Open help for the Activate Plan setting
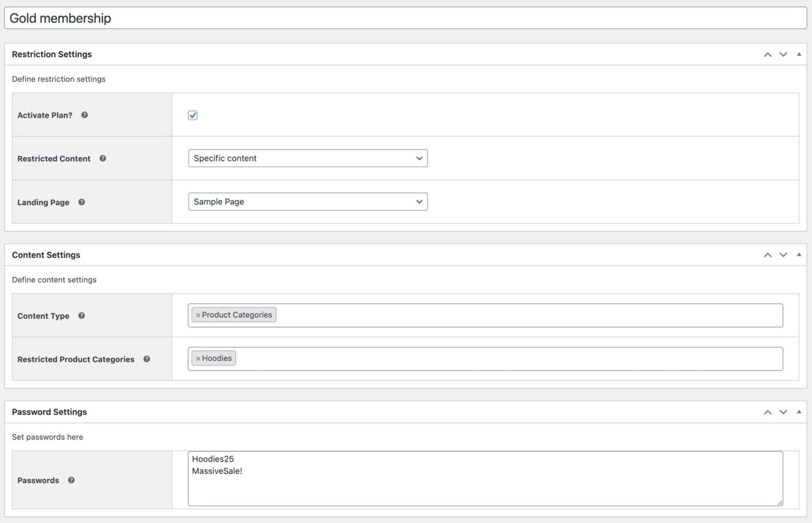 [84, 115]
